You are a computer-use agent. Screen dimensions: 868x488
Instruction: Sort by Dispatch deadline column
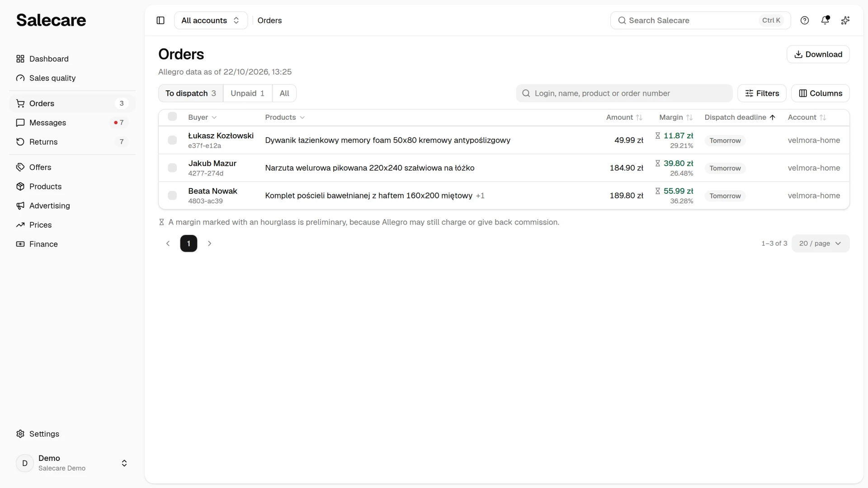[740, 117]
